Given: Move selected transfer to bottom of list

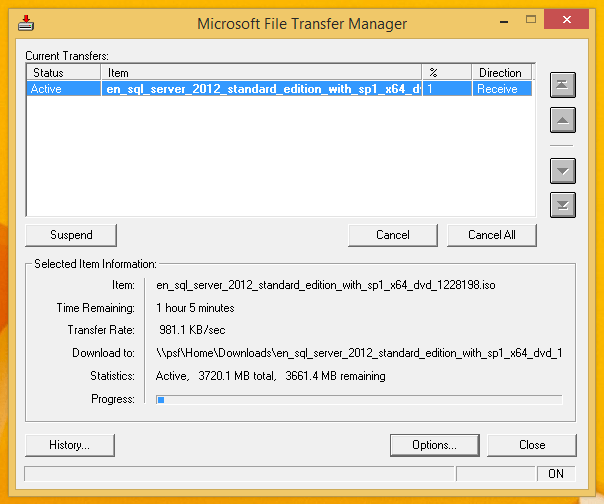Looking at the screenshot, I should (562, 205).
